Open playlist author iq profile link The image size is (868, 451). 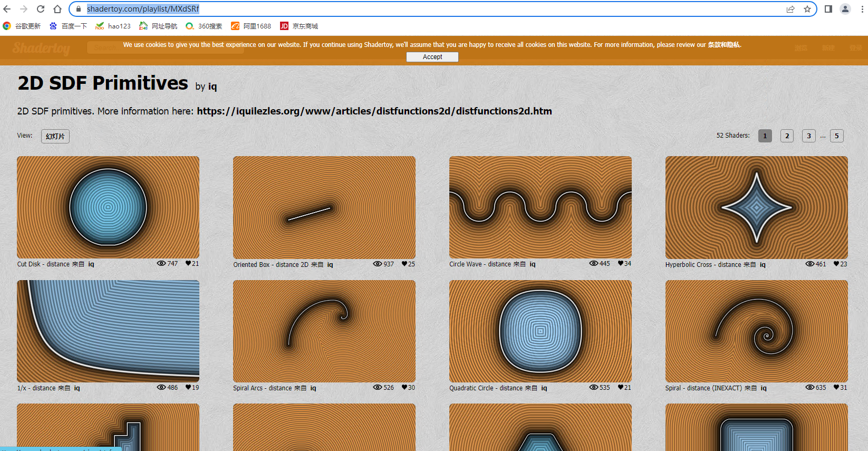[213, 87]
